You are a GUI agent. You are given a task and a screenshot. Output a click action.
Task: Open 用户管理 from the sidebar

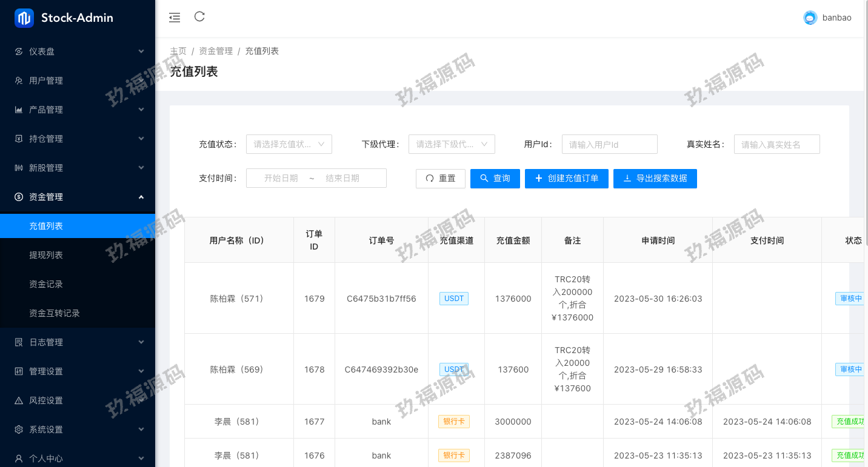(46, 81)
